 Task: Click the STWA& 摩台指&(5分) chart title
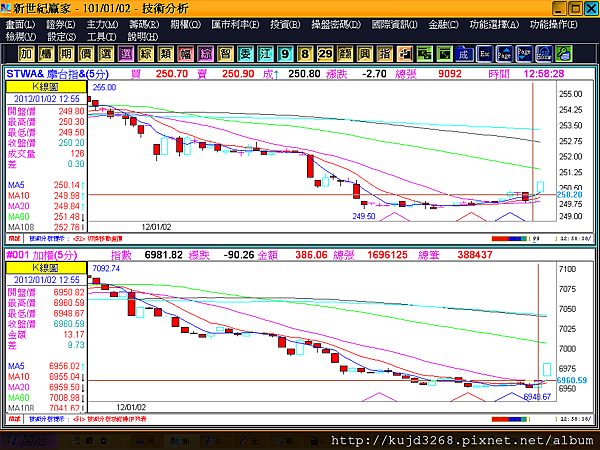point(57,74)
